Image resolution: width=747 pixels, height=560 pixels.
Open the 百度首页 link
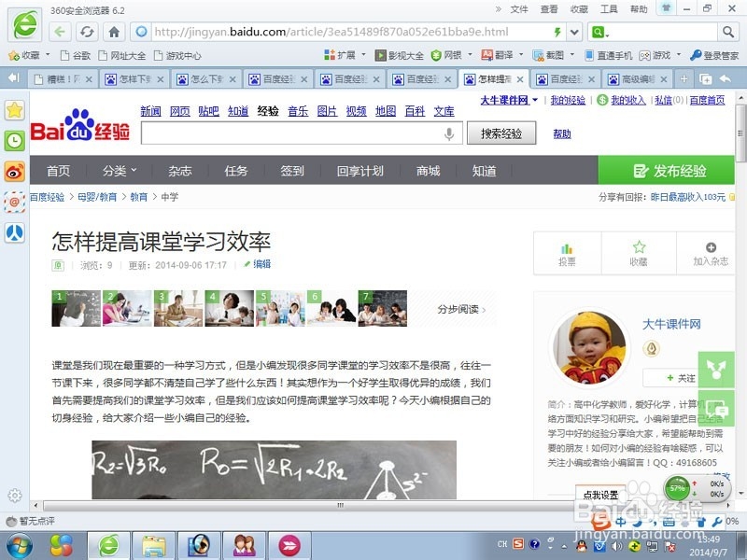tap(707, 100)
